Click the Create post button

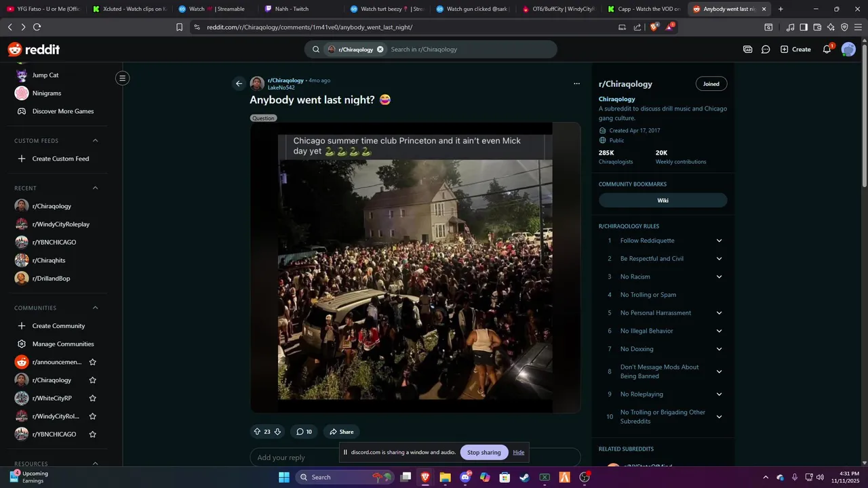point(795,49)
